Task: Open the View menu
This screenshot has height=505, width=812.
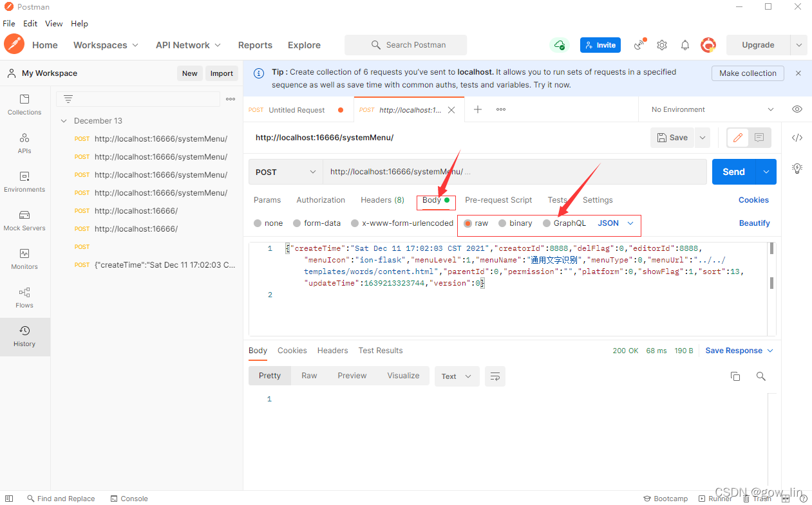Action: coord(54,24)
